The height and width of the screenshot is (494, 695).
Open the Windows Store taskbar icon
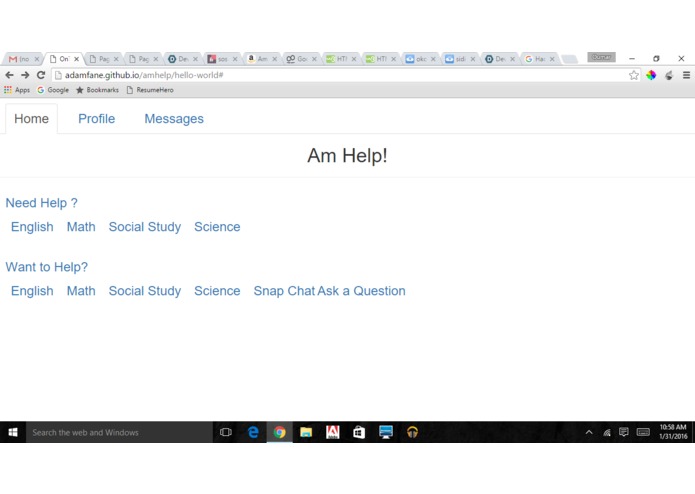(359, 432)
